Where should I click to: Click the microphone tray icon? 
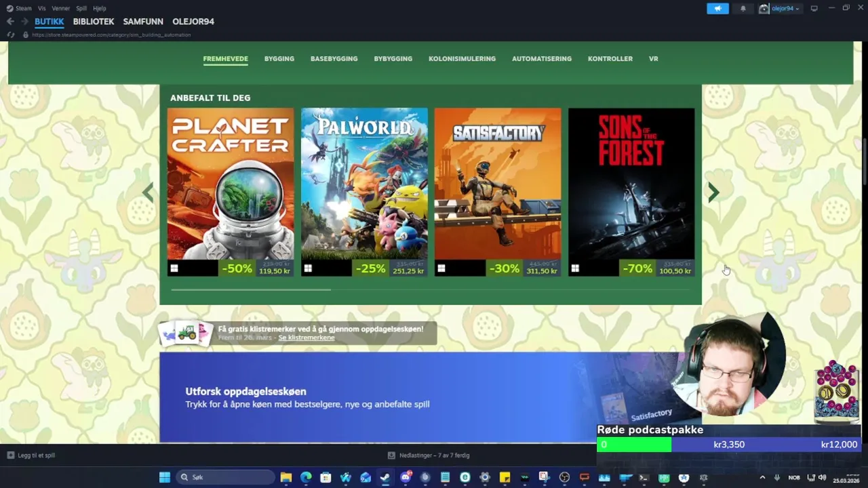tap(777, 478)
